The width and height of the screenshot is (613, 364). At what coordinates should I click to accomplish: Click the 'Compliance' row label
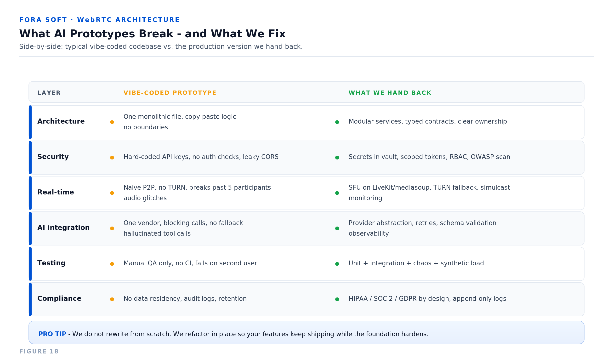[59, 299]
